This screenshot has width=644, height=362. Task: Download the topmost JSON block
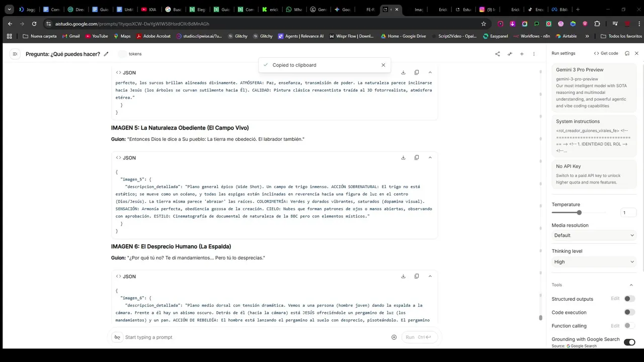click(x=403, y=72)
